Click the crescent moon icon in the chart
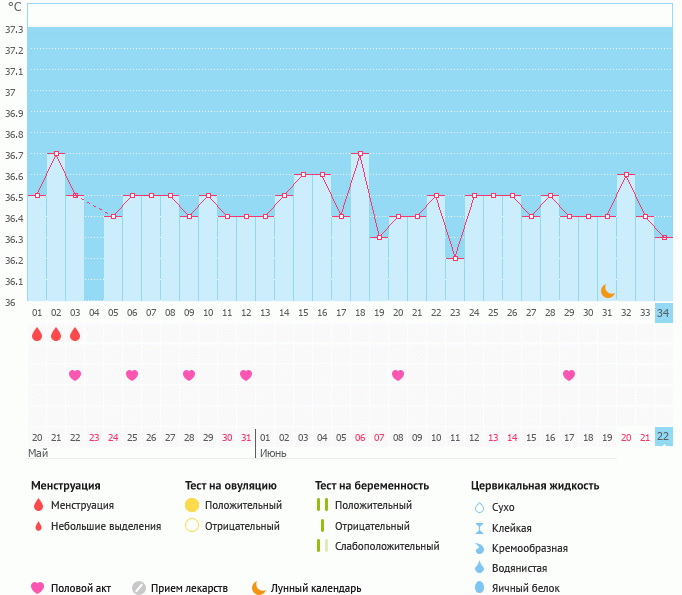This screenshot has width=682, height=595. pos(607,291)
